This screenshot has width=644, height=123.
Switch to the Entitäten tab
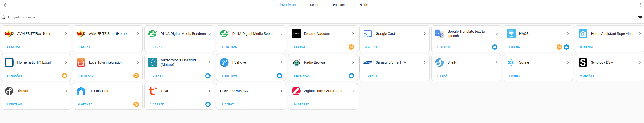(x=339, y=5)
